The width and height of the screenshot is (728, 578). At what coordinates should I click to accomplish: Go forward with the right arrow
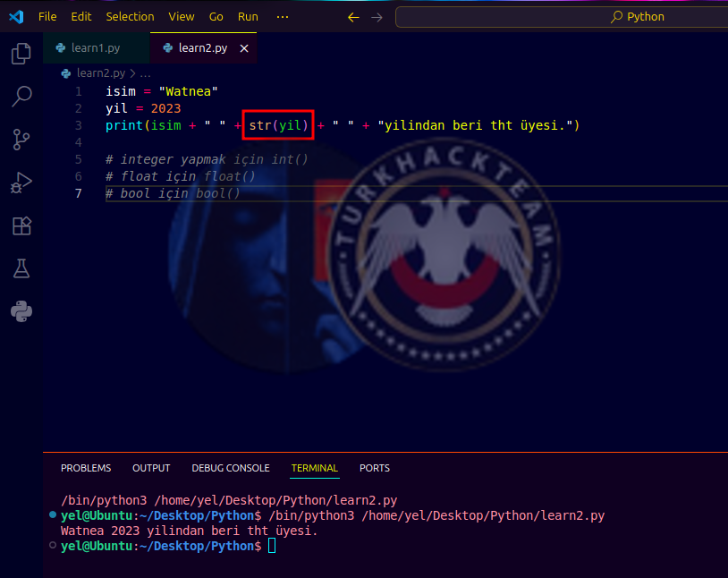[x=377, y=17]
